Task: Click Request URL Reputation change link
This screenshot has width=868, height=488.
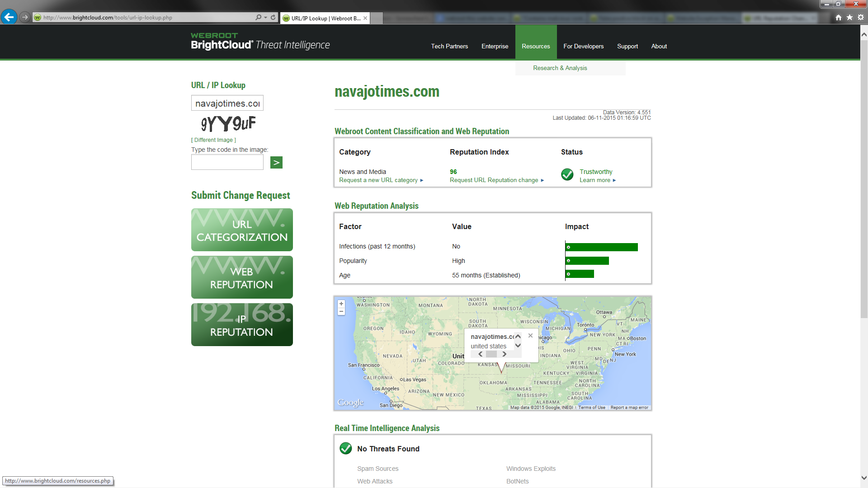Action: 497,180
